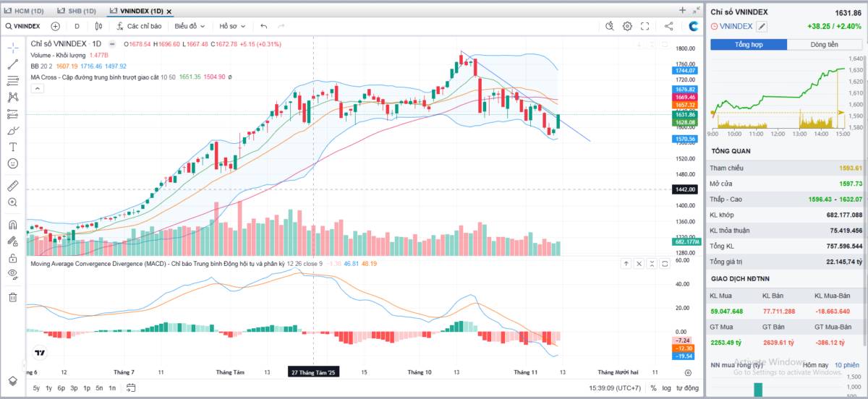Select the crosshair cursor tool
Viewport: 868px width, 399px height.
pos(12,47)
